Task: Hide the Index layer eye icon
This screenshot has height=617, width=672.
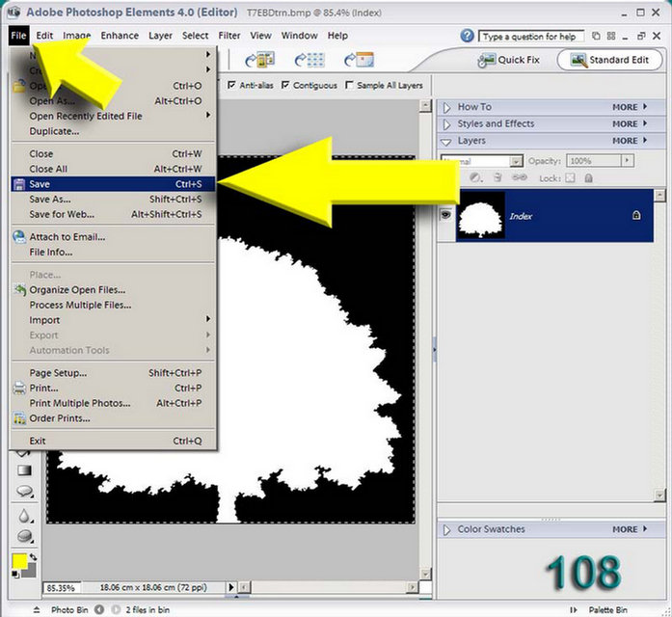Action: [x=445, y=214]
